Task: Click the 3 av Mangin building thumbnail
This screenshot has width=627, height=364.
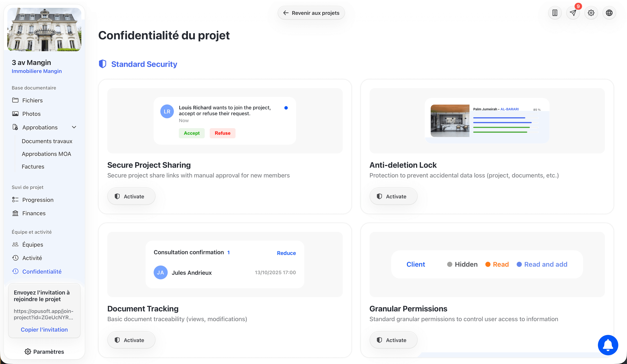Action: (44, 29)
